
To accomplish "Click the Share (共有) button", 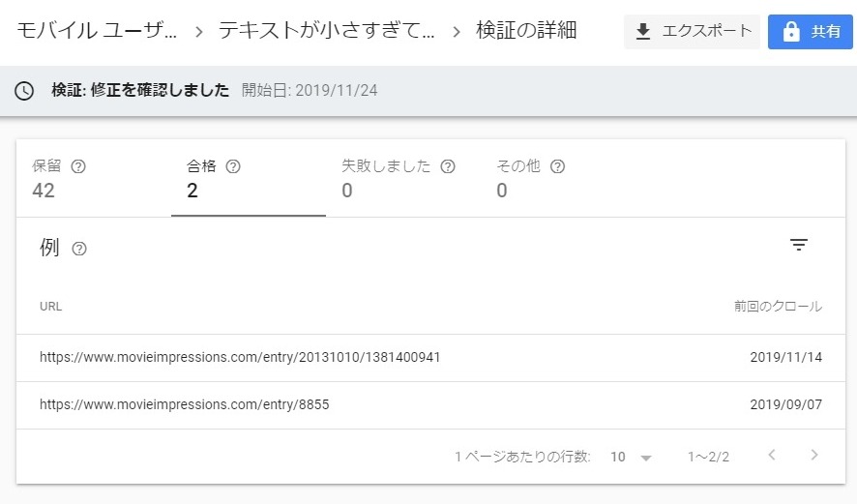I will [810, 32].
